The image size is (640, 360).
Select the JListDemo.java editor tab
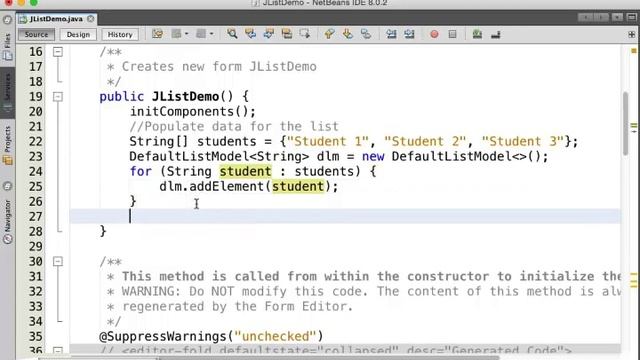tap(56, 19)
